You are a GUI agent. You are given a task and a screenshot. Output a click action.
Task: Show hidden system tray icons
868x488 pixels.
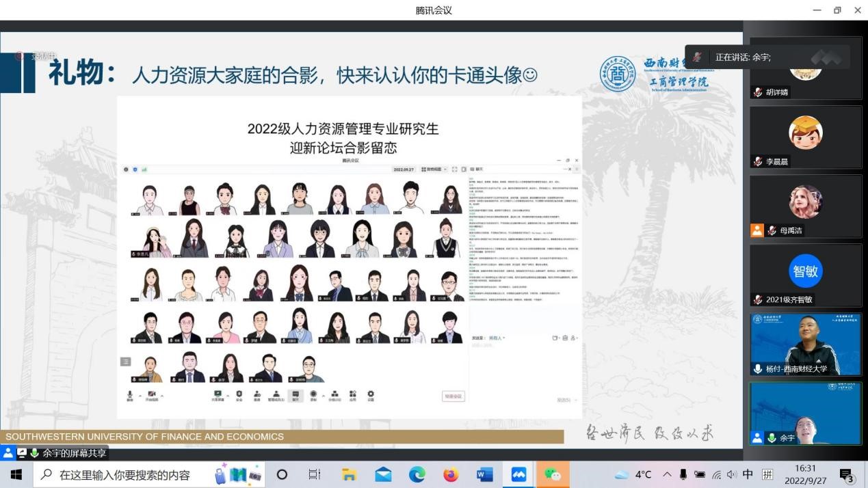[x=667, y=474]
